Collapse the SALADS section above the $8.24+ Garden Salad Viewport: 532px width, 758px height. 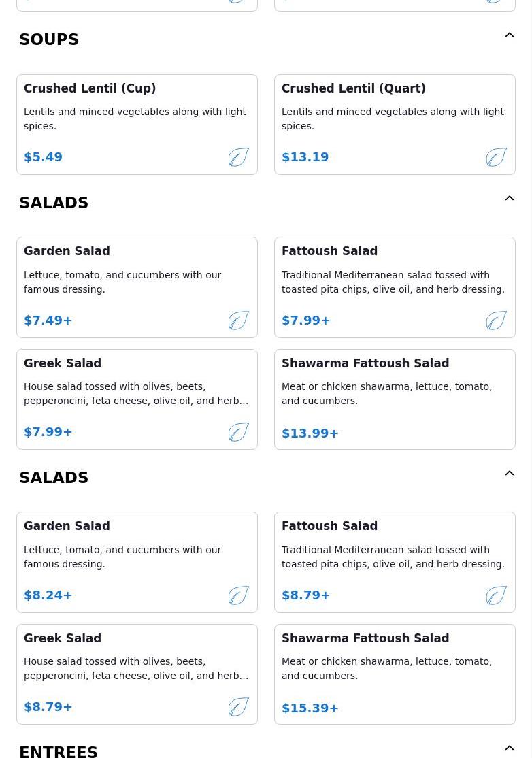pos(510,474)
